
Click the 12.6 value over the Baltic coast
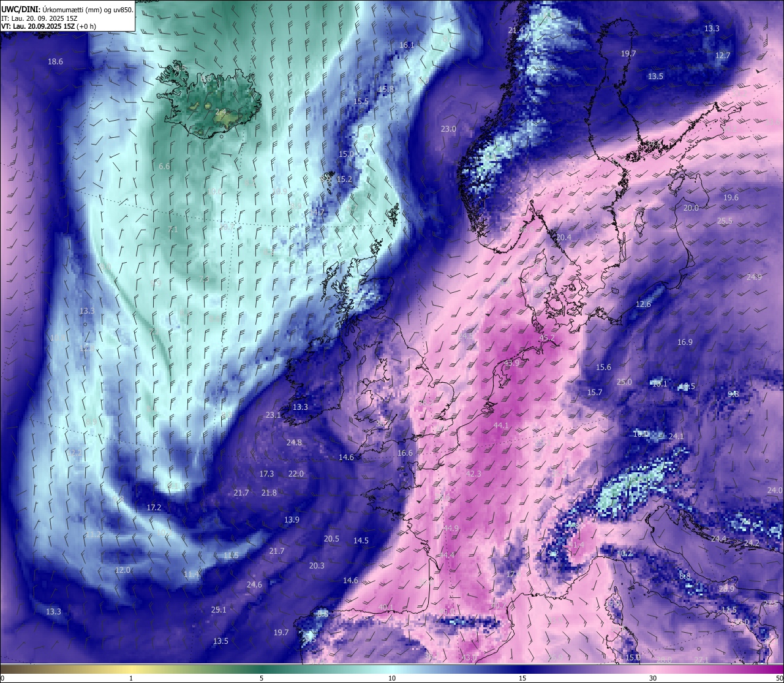tap(643, 304)
